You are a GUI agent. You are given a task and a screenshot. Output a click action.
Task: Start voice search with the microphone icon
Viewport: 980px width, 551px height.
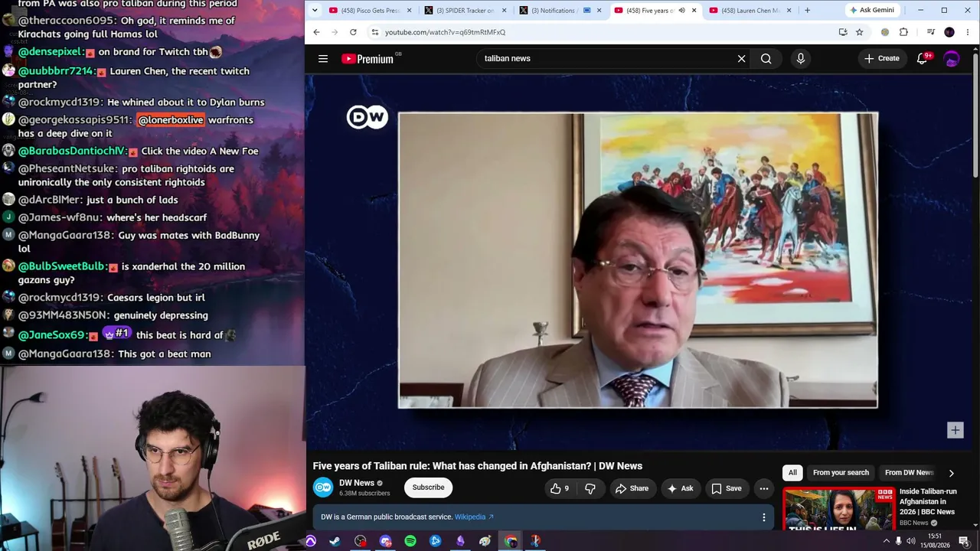pos(801,59)
